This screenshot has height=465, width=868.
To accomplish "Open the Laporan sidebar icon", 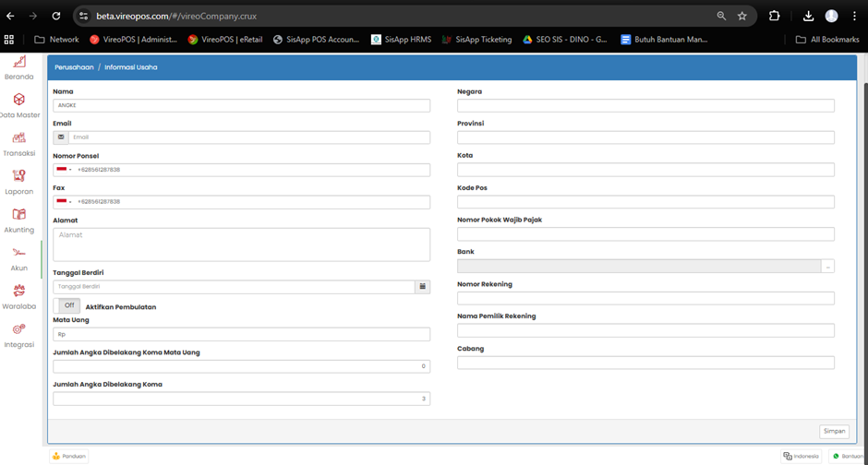I will pyautogui.click(x=18, y=176).
